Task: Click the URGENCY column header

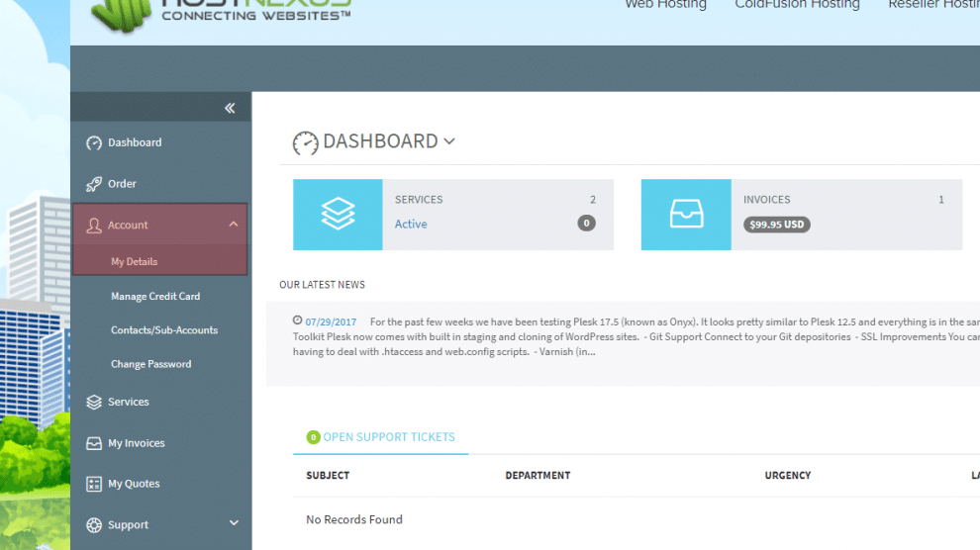Action: point(788,475)
